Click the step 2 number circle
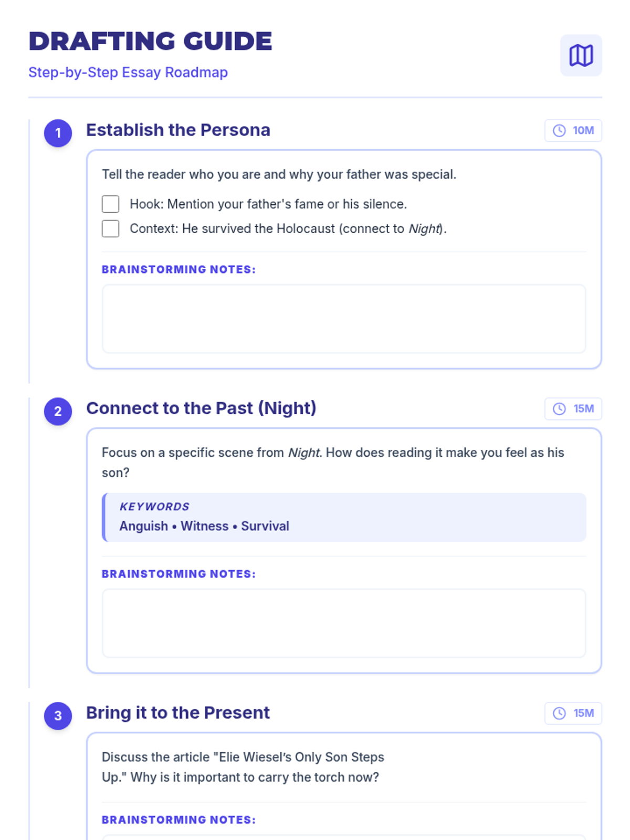The image size is (630, 840). click(58, 411)
